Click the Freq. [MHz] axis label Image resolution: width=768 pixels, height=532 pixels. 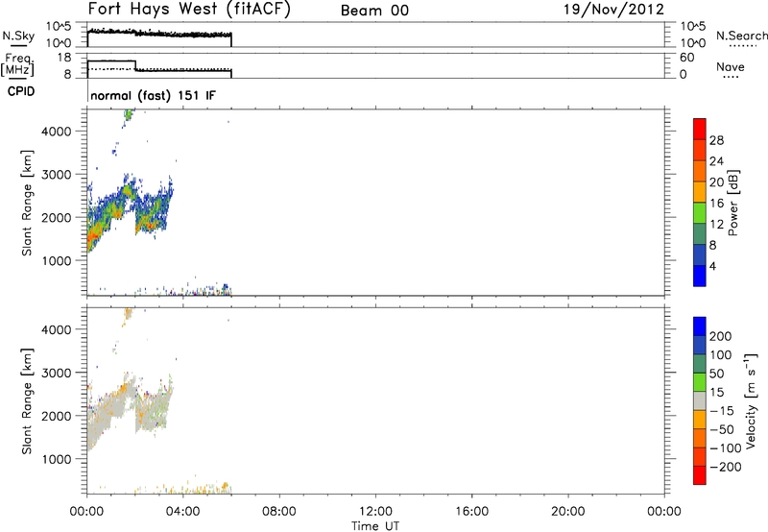coord(17,64)
